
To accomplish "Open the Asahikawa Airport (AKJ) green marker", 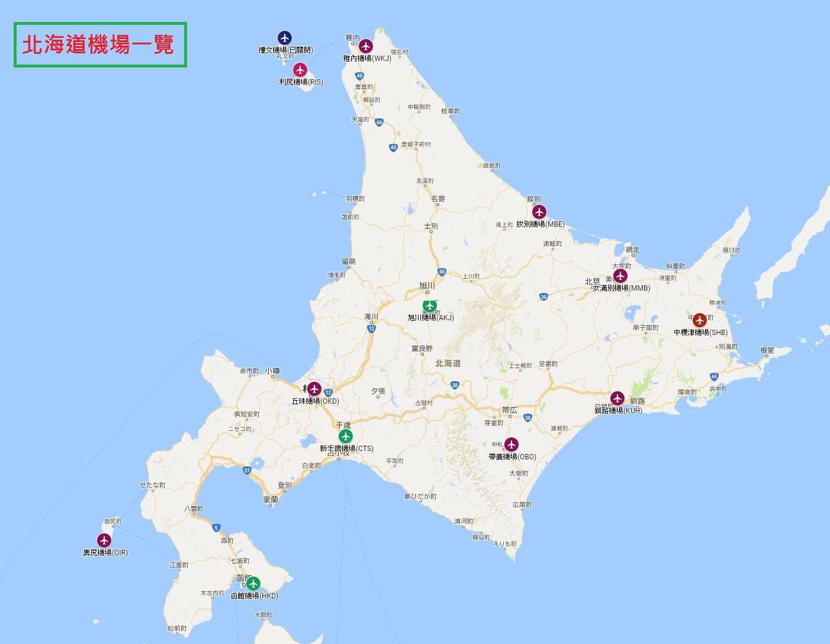I will (x=429, y=306).
